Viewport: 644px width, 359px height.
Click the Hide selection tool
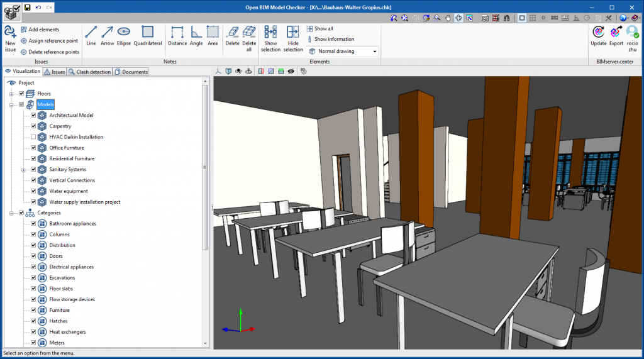point(293,38)
